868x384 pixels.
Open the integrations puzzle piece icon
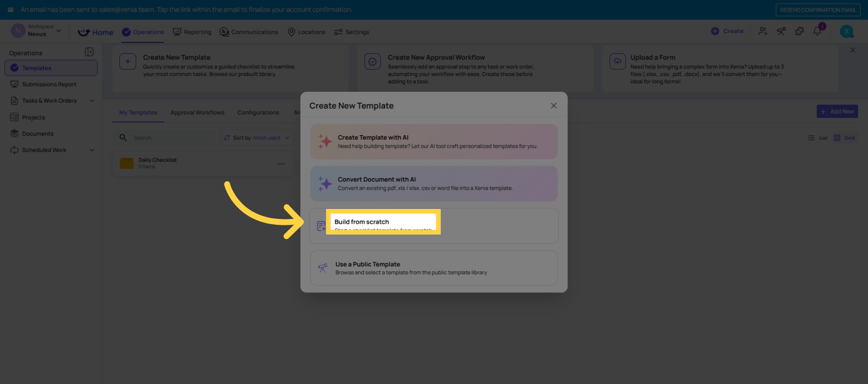(x=799, y=31)
